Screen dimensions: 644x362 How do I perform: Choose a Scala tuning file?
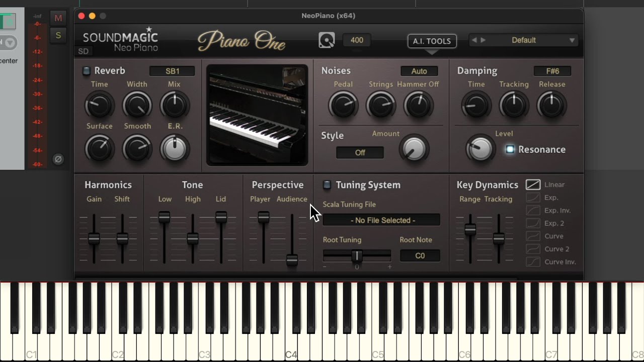(382, 220)
